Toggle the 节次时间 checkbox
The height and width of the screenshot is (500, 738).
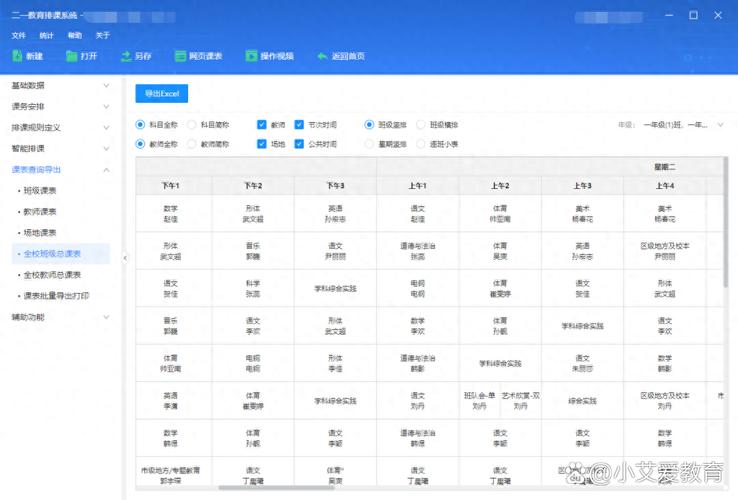[299, 125]
